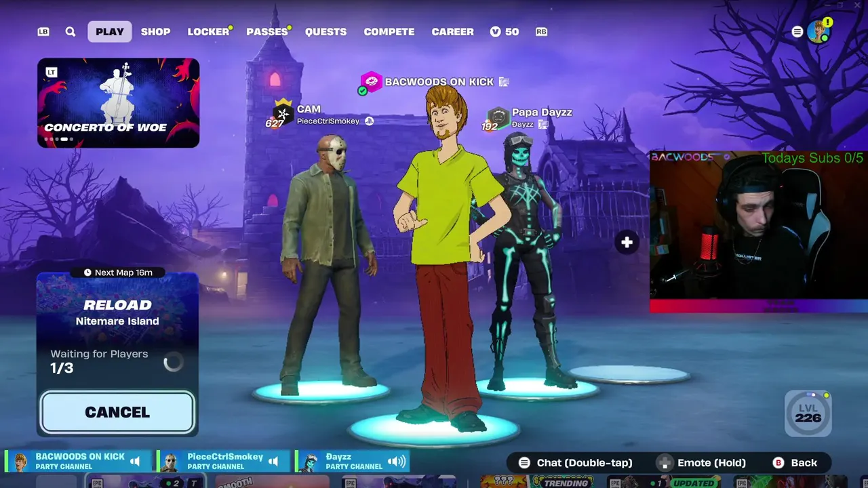868x488 pixels.
Task: Click the LT trigger icon on banner
Action: tap(52, 72)
